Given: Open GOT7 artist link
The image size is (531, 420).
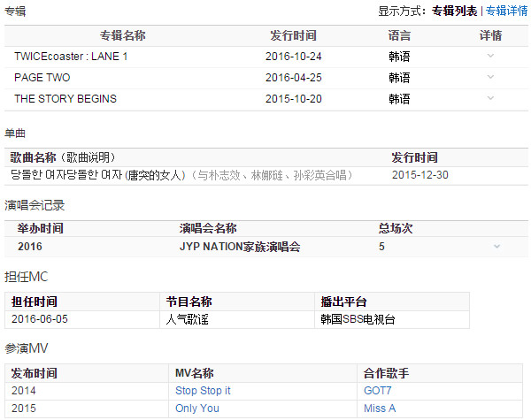Looking at the screenshot, I should pyautogui.click(x=378, y=391).
